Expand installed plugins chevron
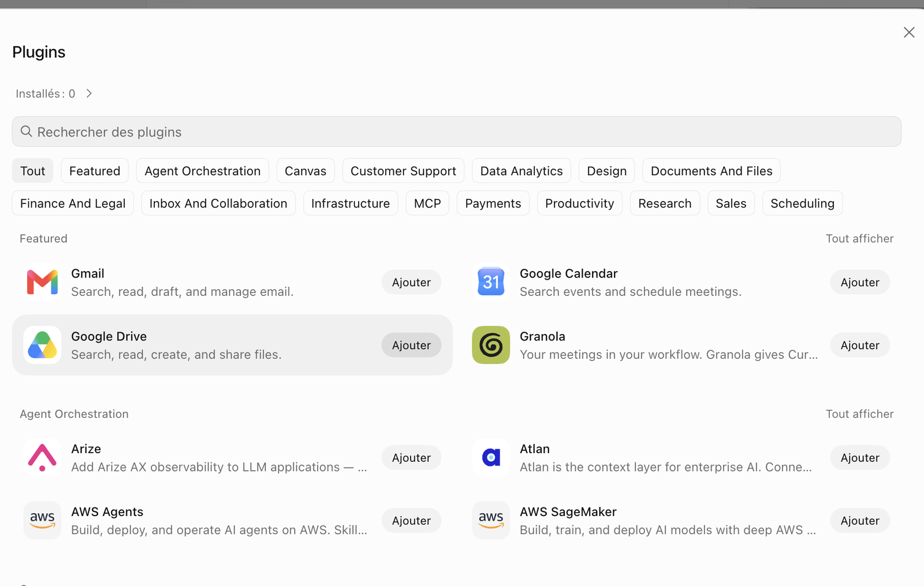Screen dimensions: 924x586 (x=89, y=94)
